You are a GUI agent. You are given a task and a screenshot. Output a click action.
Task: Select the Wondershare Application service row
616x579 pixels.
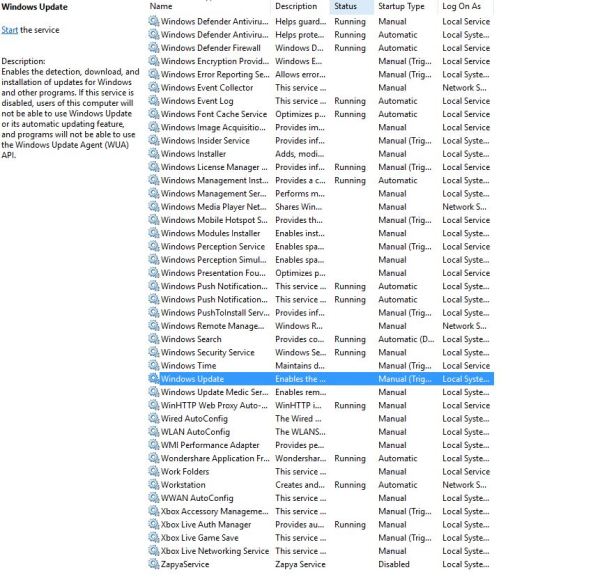click(214, 458)
